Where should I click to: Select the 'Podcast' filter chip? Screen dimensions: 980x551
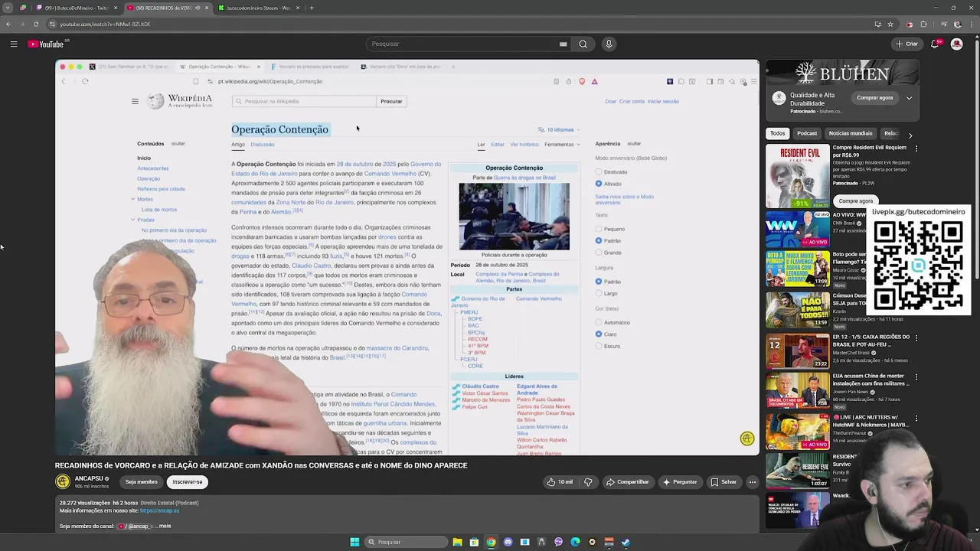(807, 133)
